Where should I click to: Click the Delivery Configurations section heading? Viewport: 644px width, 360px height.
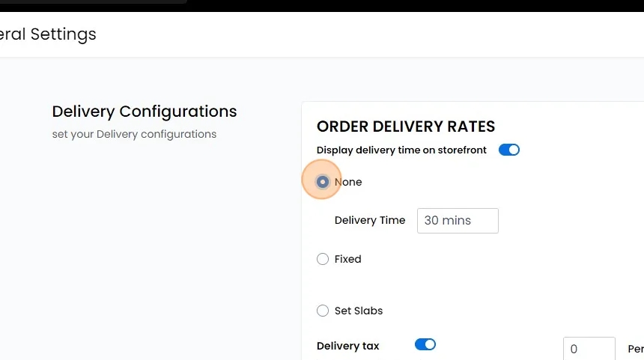[x=145, y=112]
